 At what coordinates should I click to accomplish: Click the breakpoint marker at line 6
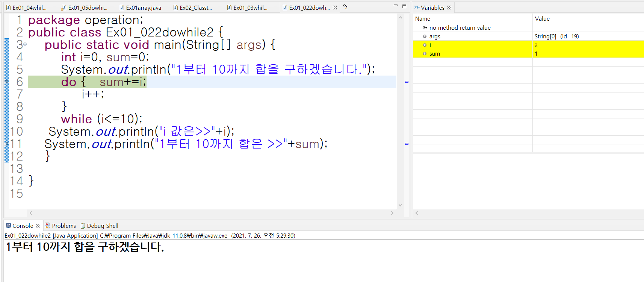coord(6,82)
